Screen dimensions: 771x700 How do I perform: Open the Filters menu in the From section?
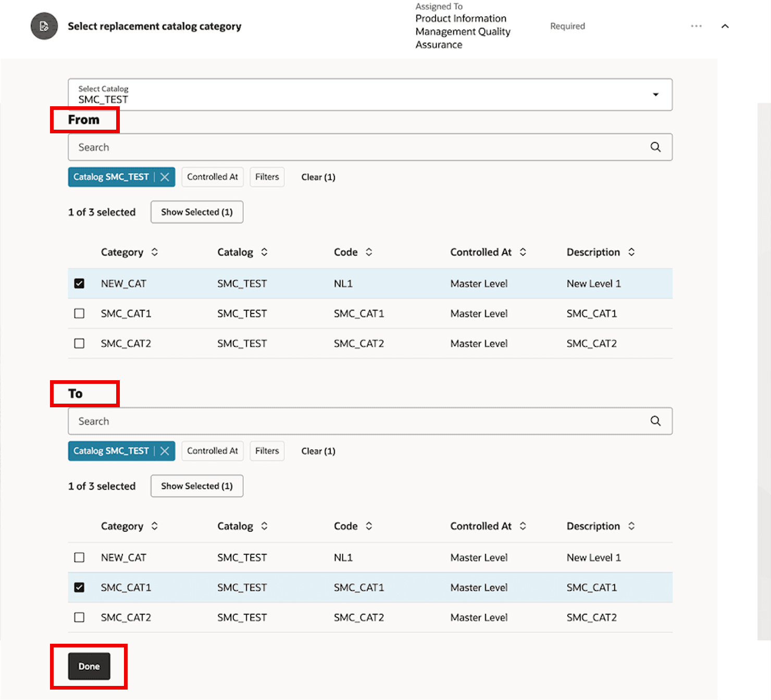[x=267, y=177]
